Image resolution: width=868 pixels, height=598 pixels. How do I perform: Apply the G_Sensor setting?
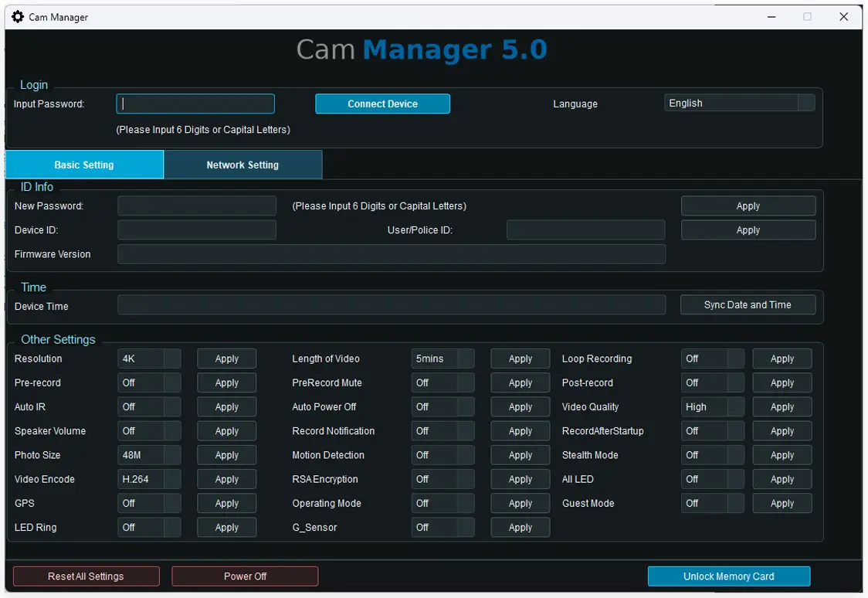[520, 527]
